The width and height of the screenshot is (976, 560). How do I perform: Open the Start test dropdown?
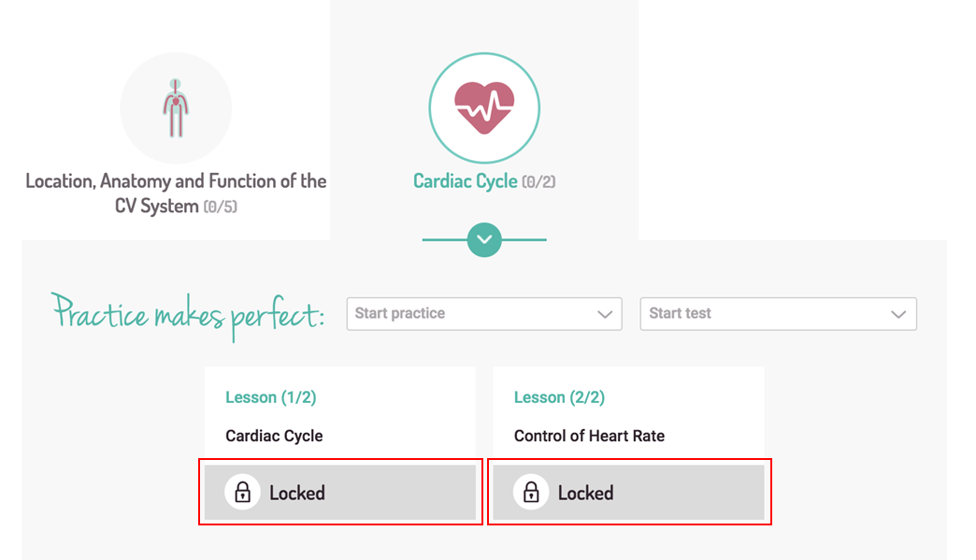click(778, 313)
